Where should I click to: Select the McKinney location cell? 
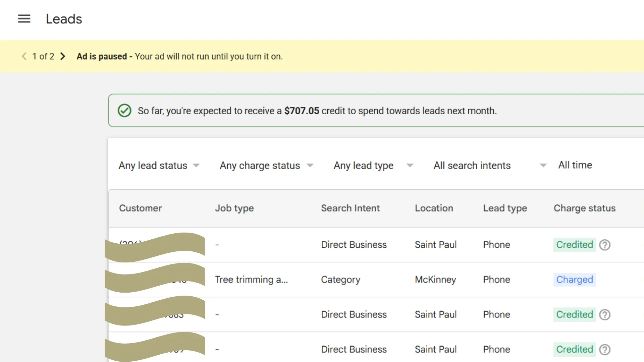(435, 280)
